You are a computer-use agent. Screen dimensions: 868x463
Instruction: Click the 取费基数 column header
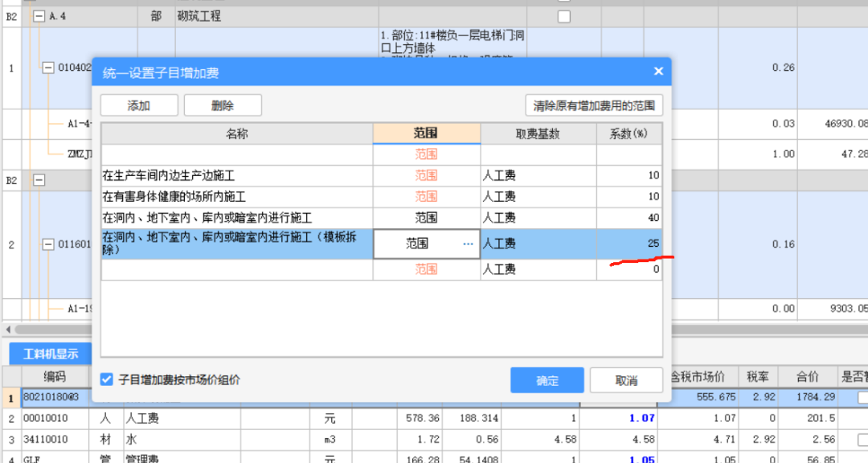coord(538,133)
